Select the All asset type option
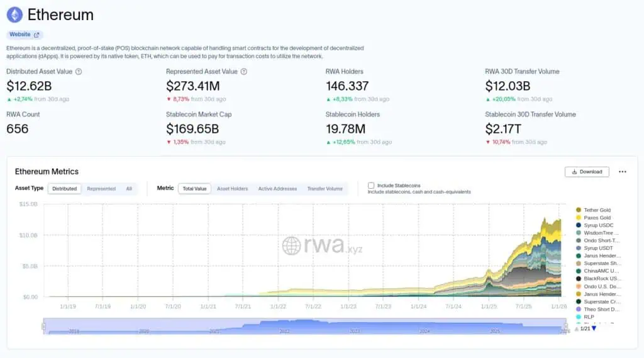Image resolution: width=644 pixels, height=358 pixels. coord(129,189)
